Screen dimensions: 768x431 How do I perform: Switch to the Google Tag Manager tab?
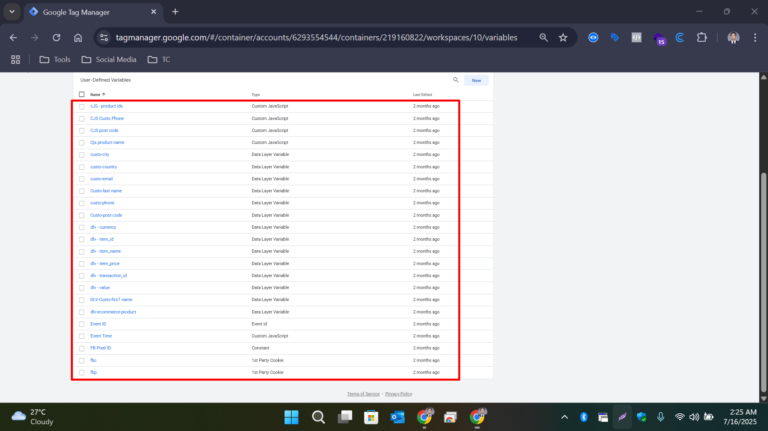pyautogui.click(x=90, y=12)
